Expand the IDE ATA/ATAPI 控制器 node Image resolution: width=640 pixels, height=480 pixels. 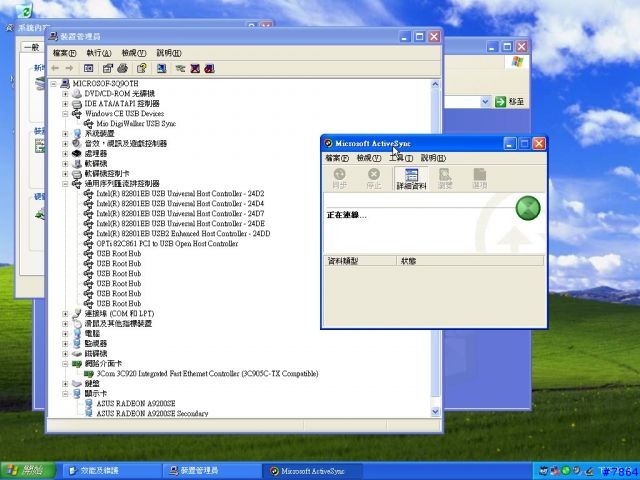pyautogui.click(x=65, y=104)
